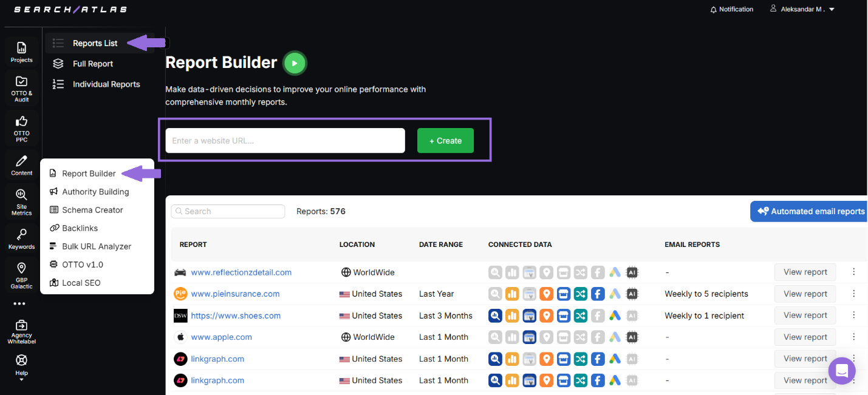868x395 pixels.
Task: View report for reflectionzdetail.com
Action: point(805,272)
